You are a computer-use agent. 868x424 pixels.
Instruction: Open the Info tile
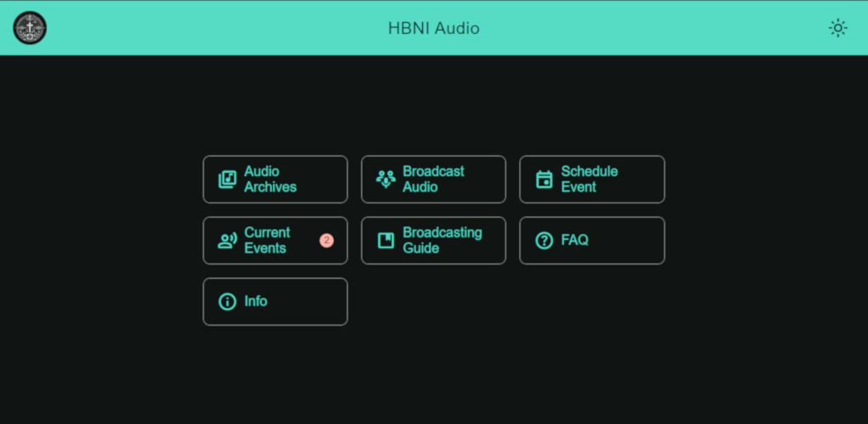[275, 302]
